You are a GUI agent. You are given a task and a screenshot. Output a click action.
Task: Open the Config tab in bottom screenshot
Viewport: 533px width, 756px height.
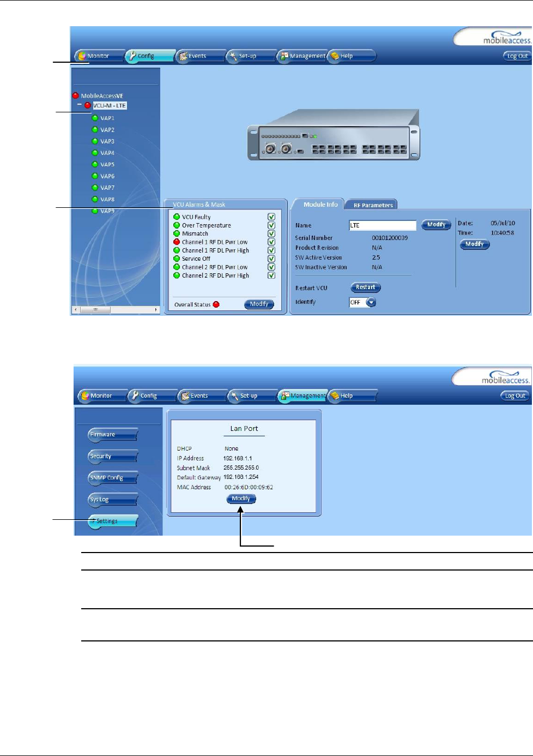pyautogui.click(x=152, y=396)
